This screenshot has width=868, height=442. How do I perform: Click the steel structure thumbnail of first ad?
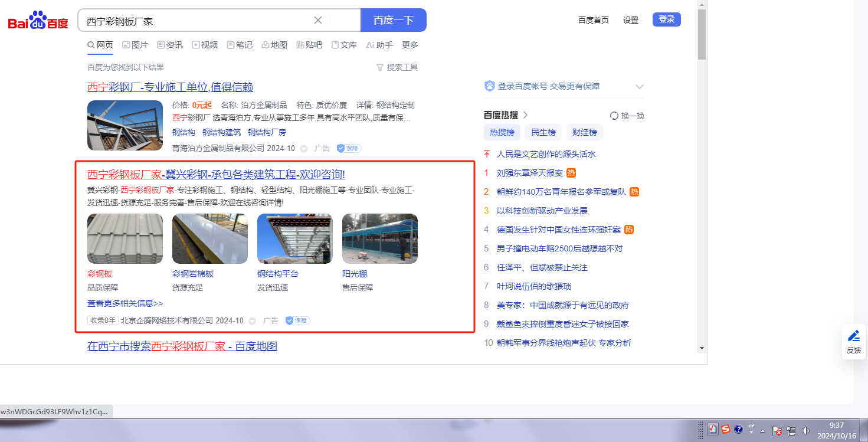(125, 125)
